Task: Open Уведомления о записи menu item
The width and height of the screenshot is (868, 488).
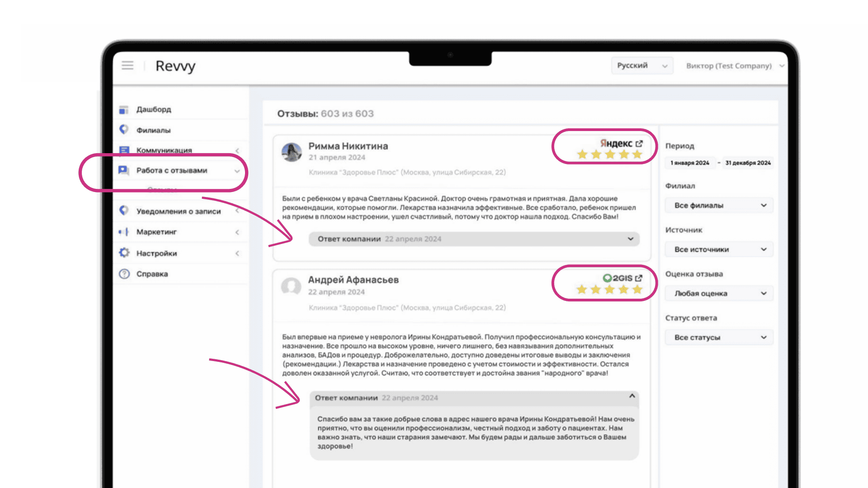Action: click(x=179, y=211)
